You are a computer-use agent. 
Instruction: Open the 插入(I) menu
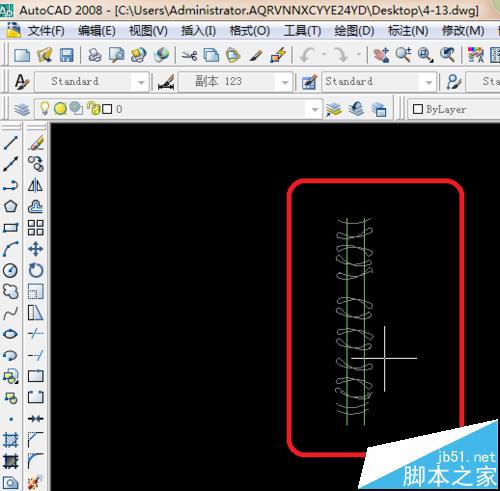coord(199,31)
